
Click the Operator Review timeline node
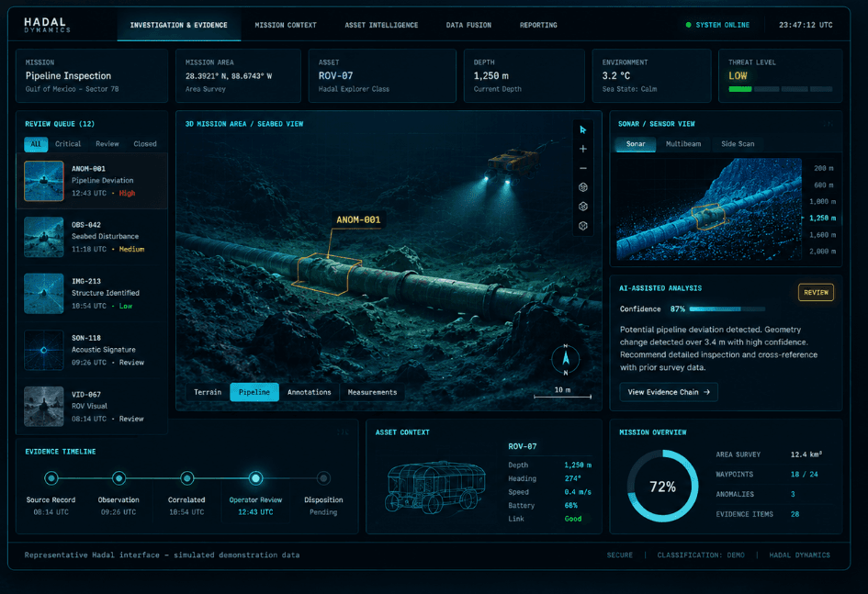(255, 477)
